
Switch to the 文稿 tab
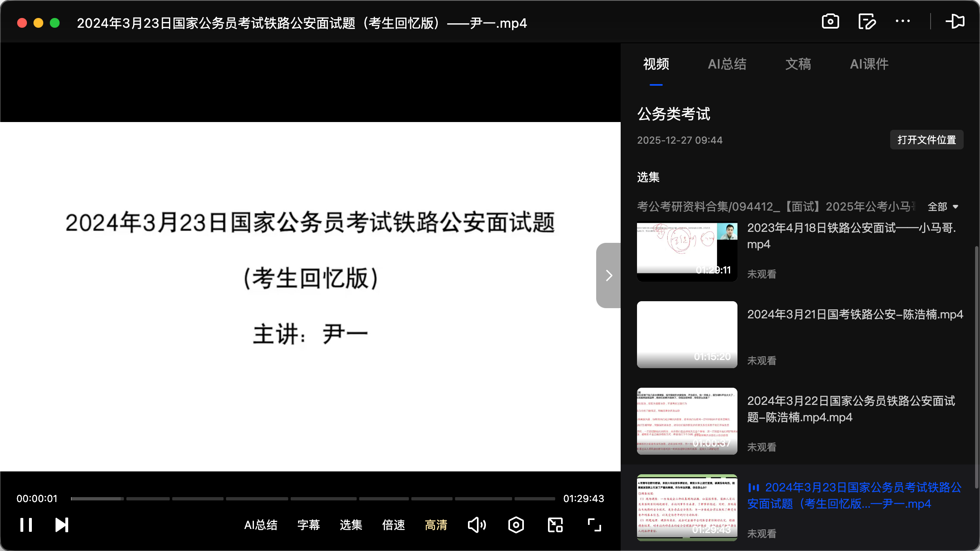tap(797, 64)
